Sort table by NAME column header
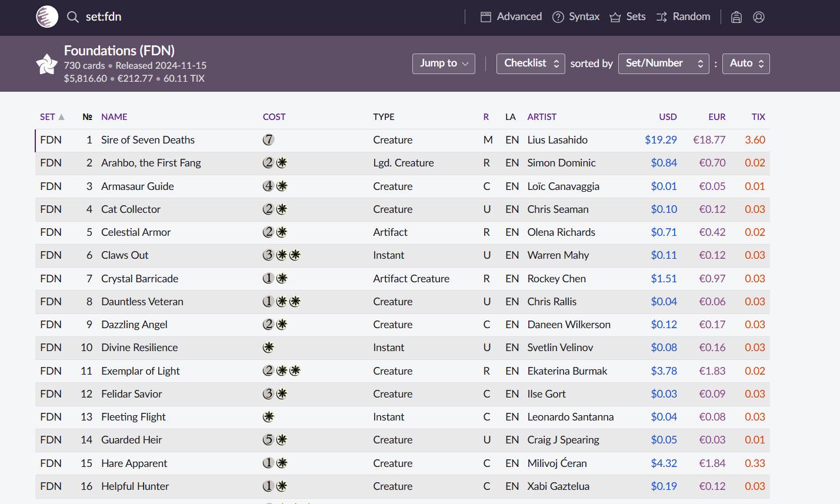 click(114, 117)
